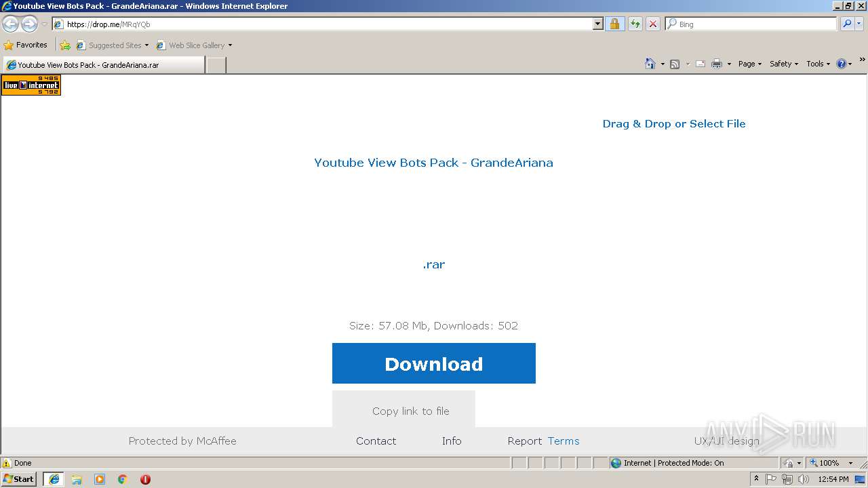
Task: Click the security lock icon in address bar
Action: [614, 24]
